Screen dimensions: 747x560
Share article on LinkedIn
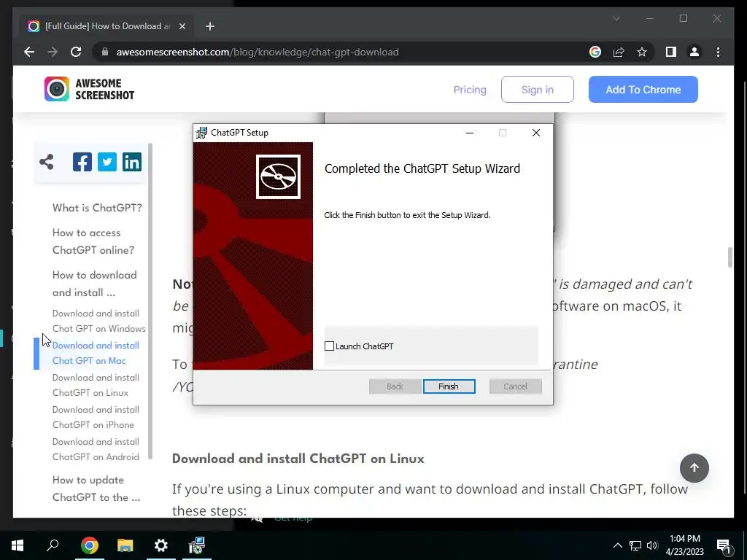tap(132, 162)
